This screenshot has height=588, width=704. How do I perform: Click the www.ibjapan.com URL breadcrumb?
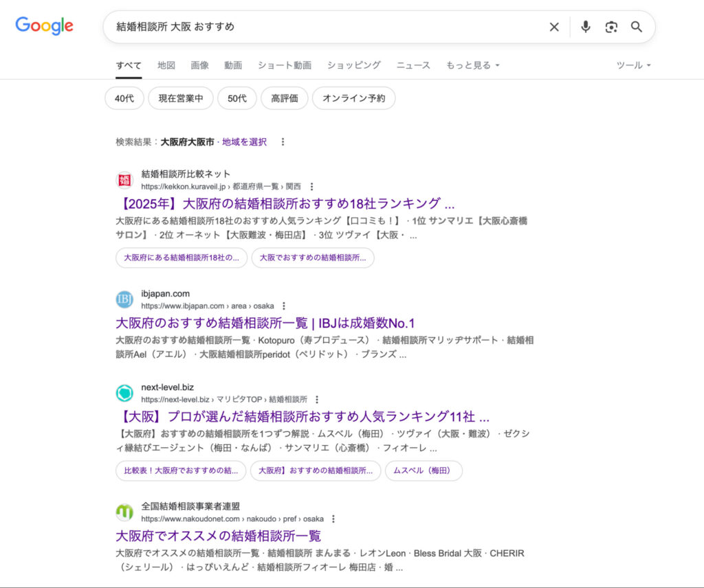pyautogui.click(x=208, y=306)
